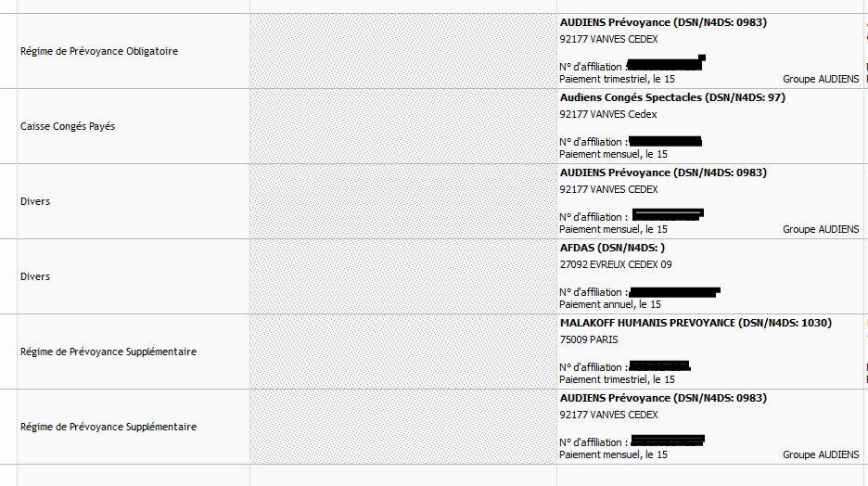Select the Régime de Prévoyance Obligatoire label
The width and height of the screenshot is (868, 486).
[x=99, y=51]
